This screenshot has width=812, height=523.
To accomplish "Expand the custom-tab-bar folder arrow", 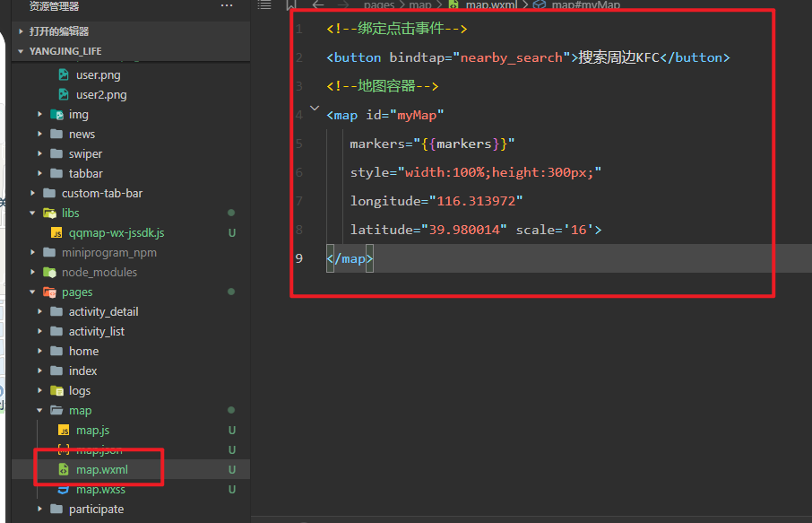I will point(32,193).
